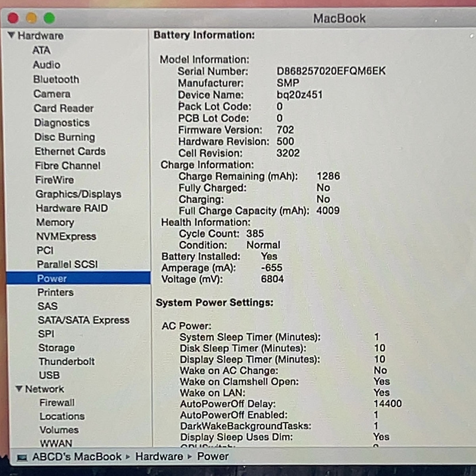Collapse the Hardware section triangle

(12, 35)
